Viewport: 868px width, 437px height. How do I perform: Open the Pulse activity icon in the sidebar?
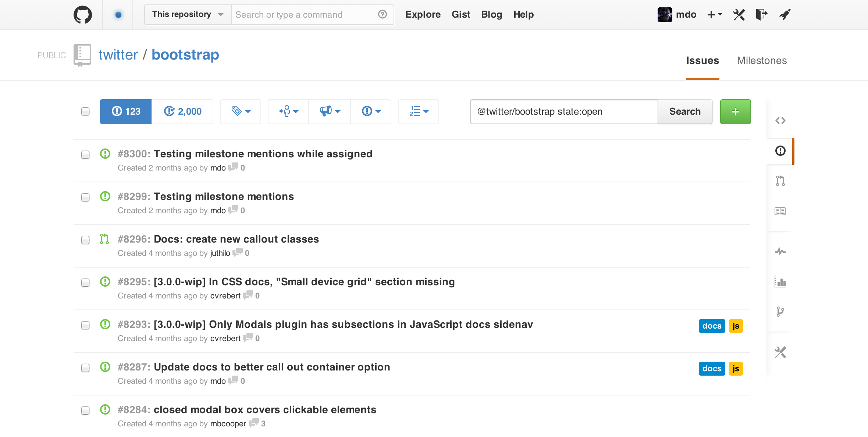coord(780,252)
